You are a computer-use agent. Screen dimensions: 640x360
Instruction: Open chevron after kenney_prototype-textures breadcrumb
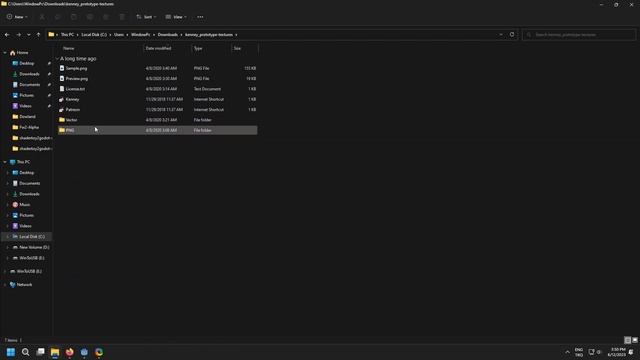coord(236,35)
